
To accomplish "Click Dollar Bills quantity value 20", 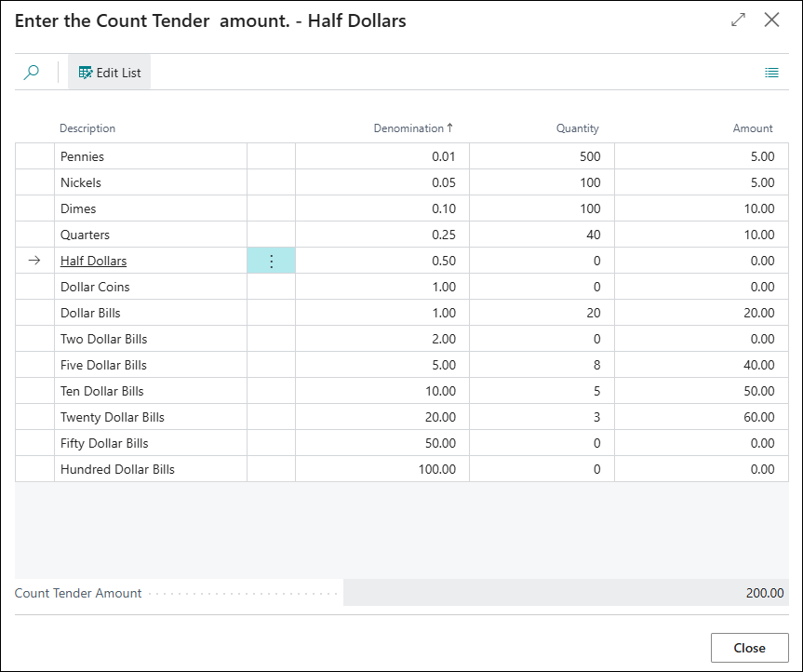I will 593,313.
